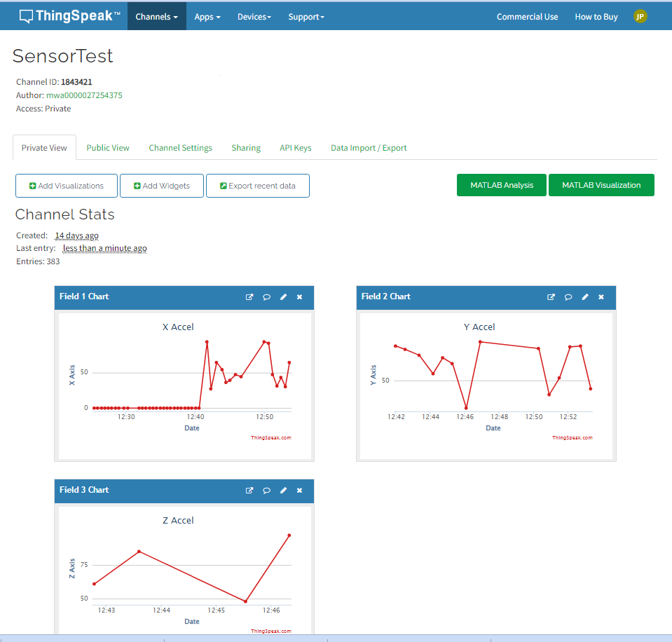Select the Private View tab
The image size is (672, 642).
[44, 147]
